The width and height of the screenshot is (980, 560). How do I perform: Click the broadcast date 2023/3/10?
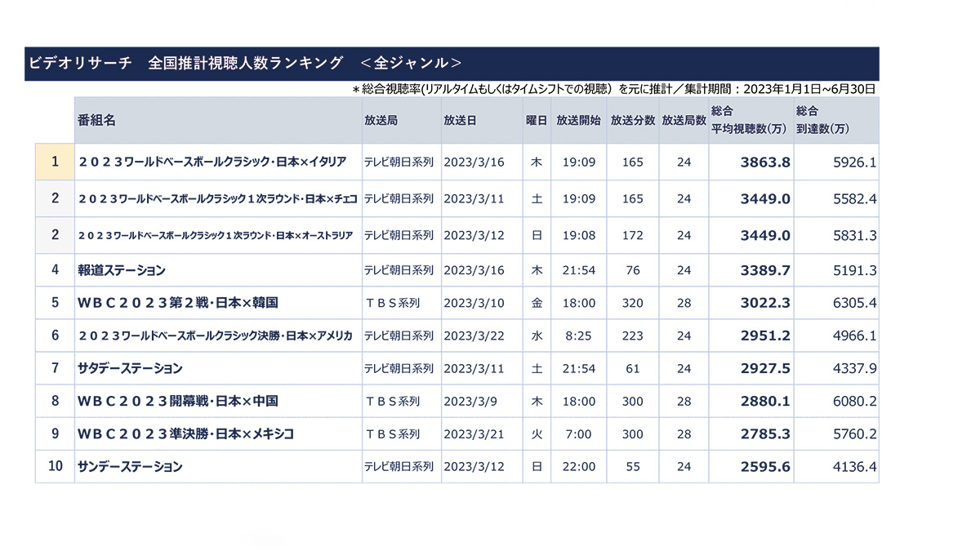(474, 303)
